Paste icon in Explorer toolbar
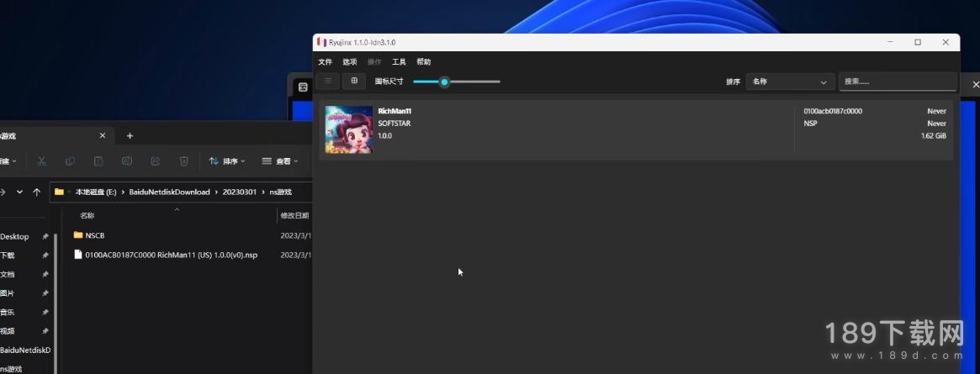 (x=98, y=161)
